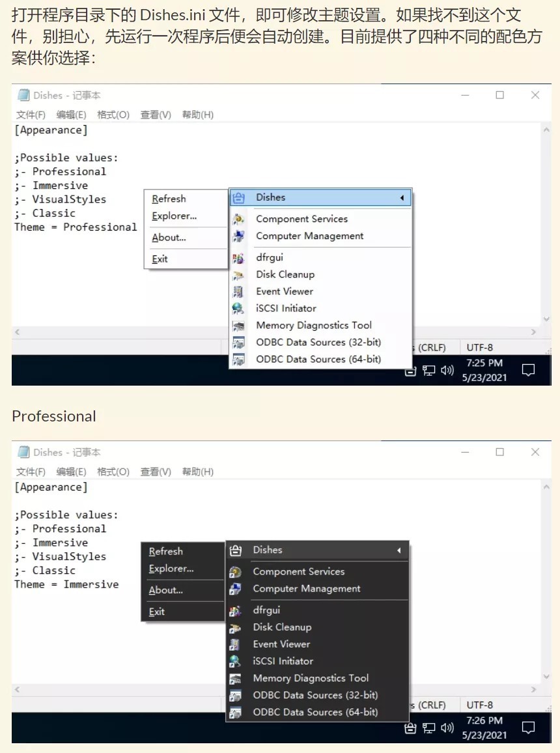Open 帮助(H) menu in lower Notepad
Viewport: 560px width, 753px height.
click(198, 472)
